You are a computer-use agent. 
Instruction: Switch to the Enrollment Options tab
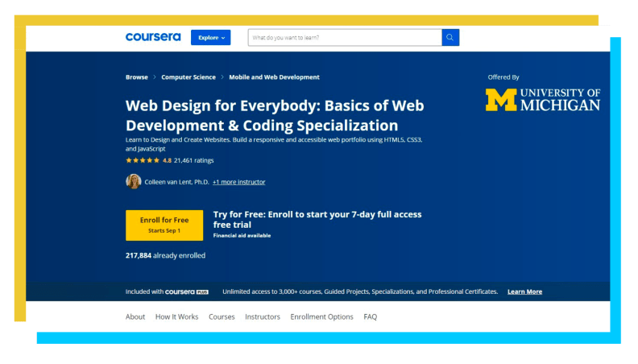click(322, 316)
